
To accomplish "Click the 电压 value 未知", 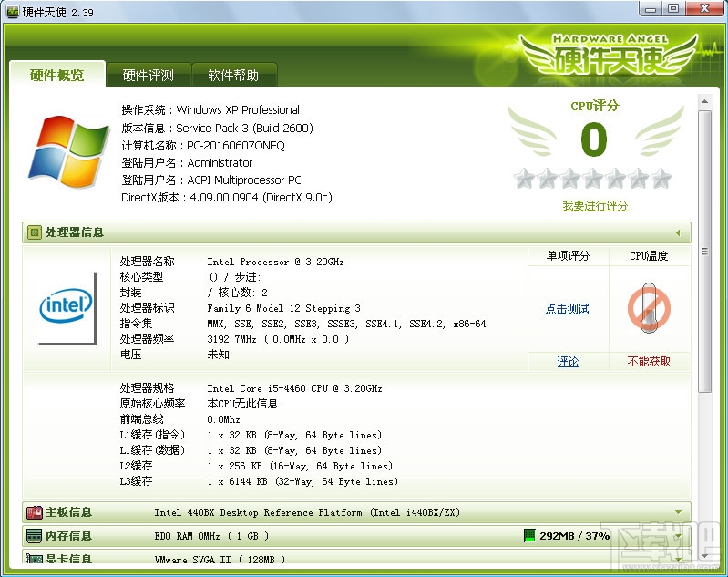I will click(218, 355).
